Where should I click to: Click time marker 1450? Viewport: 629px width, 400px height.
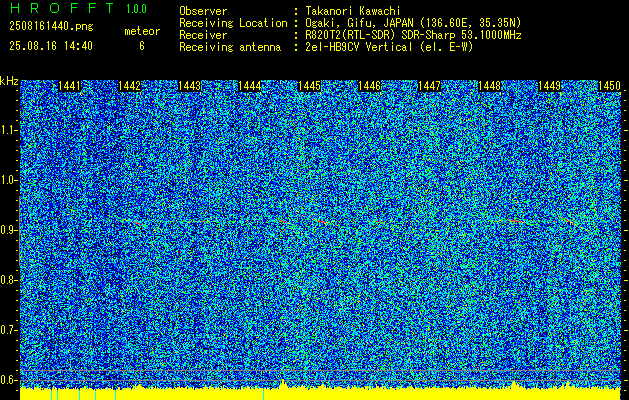tap(609, 86)
